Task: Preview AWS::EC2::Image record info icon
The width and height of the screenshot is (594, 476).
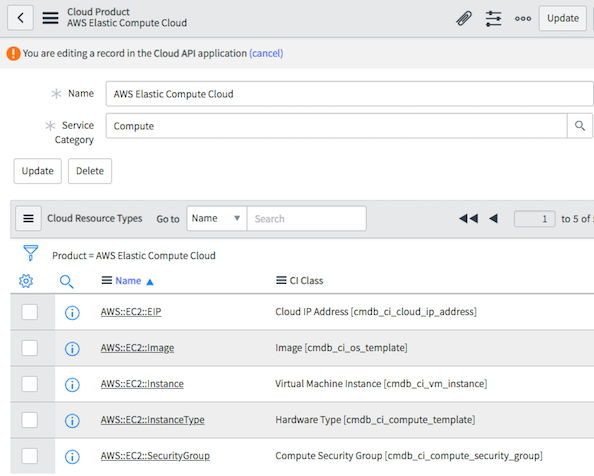Action: coord(72,349)
